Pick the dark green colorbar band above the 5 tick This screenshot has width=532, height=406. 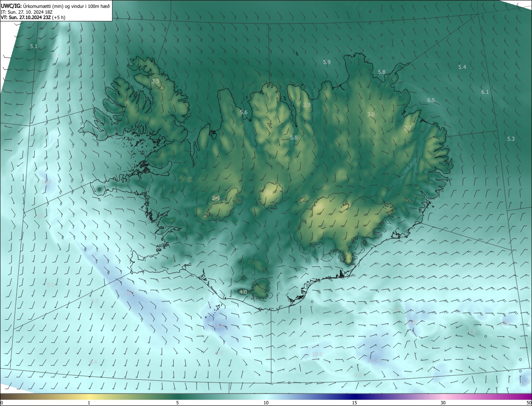(177, 396)
